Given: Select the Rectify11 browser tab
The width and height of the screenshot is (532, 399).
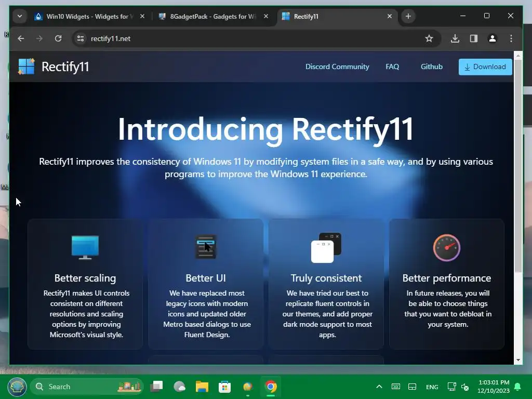Looking at the screenshot, I should [x=338, y=16].
